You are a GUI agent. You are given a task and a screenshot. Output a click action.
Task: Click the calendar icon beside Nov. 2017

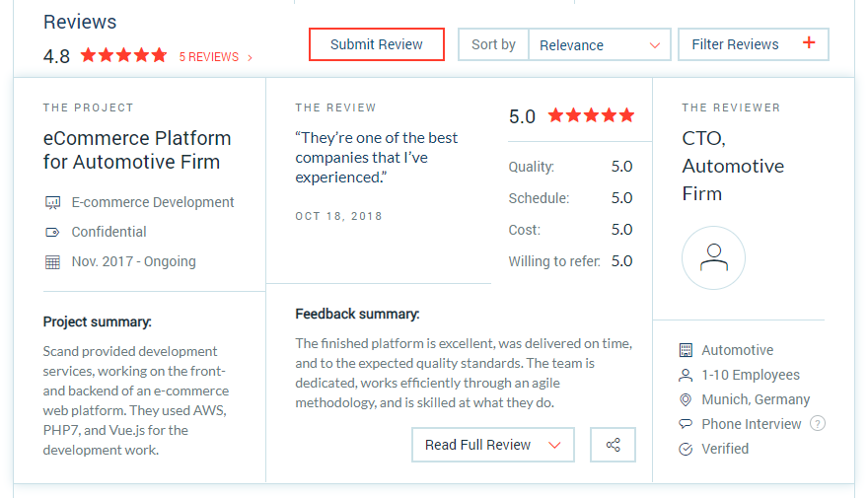[x=52, y=261]
